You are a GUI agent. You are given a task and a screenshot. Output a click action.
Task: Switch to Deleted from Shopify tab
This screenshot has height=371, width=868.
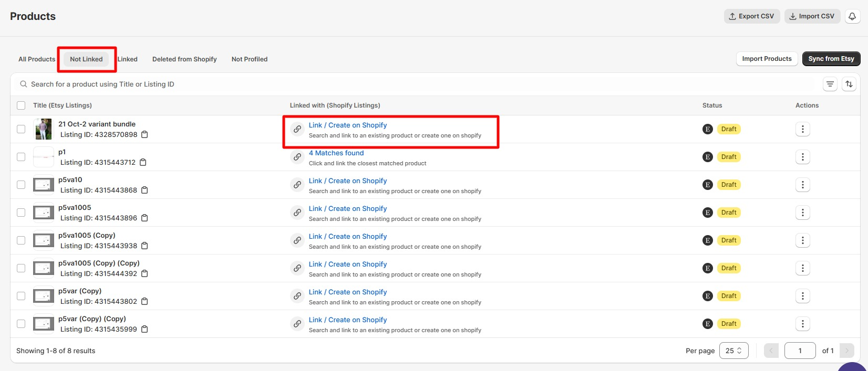pos(184,59)
